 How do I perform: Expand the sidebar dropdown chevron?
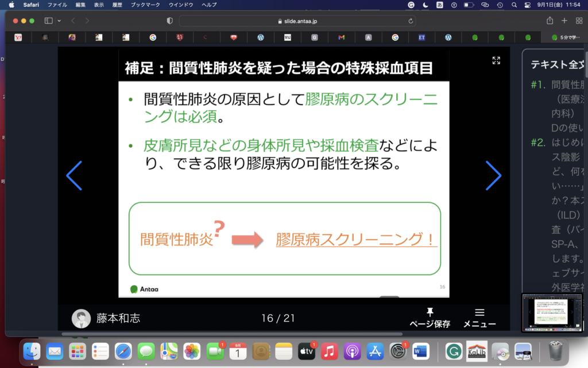tap(59, 21)
